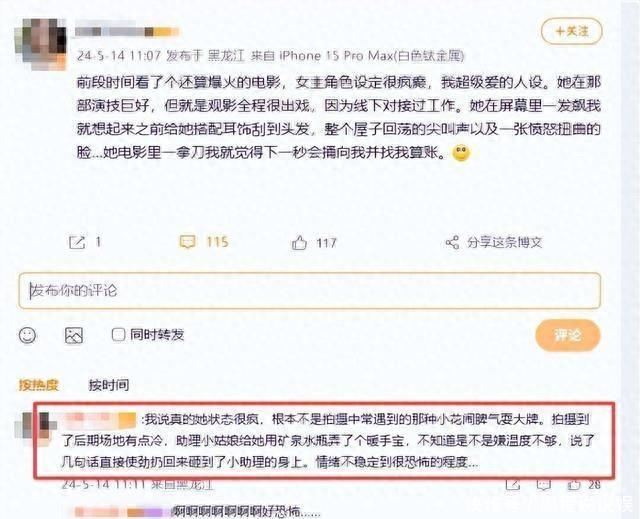Focus the 发布你的评论 comment input field
The width and height of the screenshot is (640, 519).
pyautogui.click(x=309, y=291)
